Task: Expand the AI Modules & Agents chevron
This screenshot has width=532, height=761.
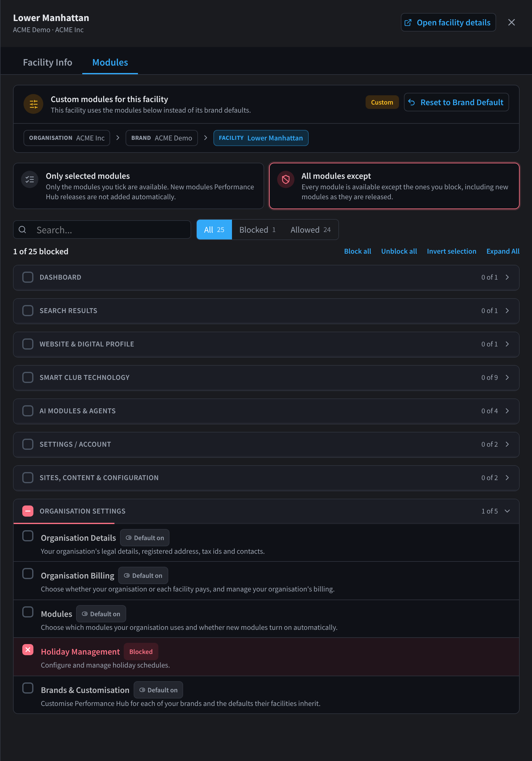Action: click(x=507, y=411)
